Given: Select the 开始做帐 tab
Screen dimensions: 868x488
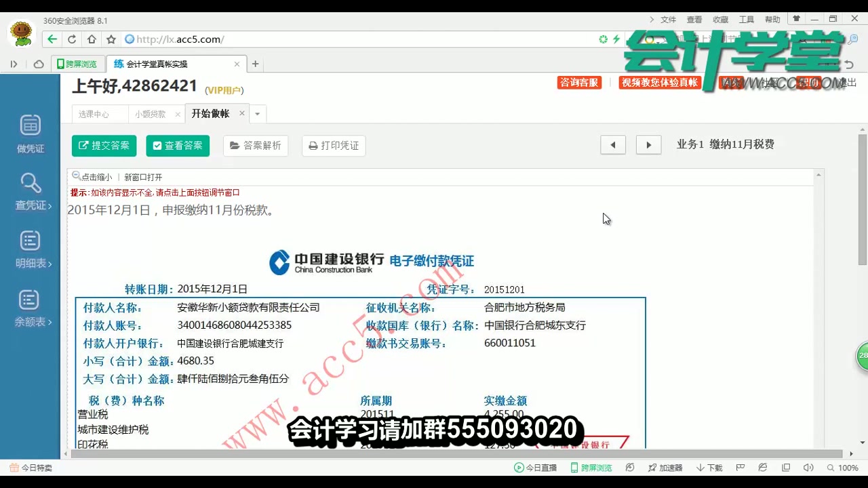Looking at the screenshot, I should click(210, 114).
